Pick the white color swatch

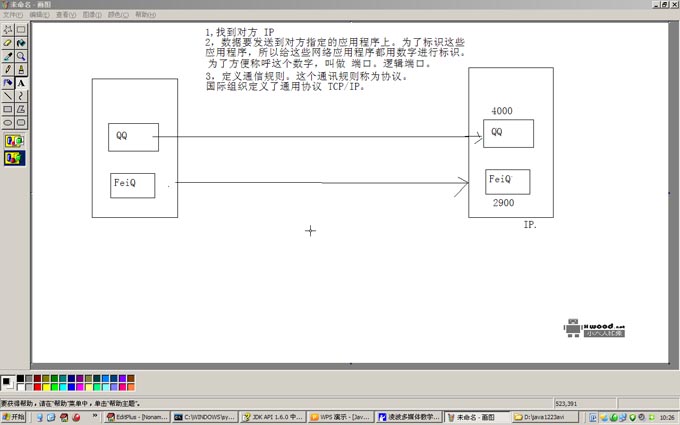coord(20,387)
